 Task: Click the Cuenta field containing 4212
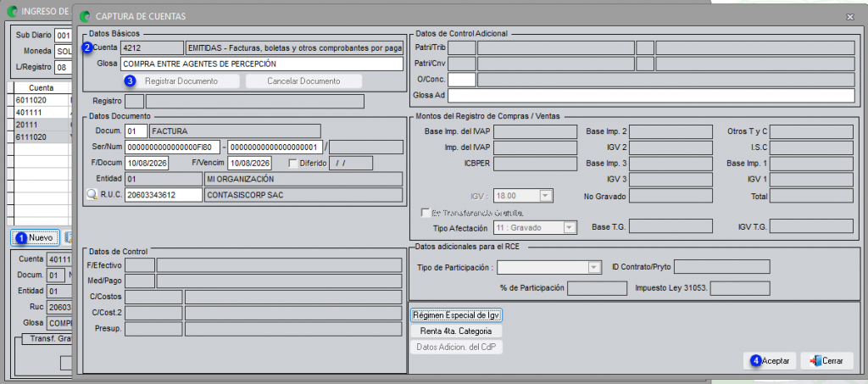[x=153, y=48]
